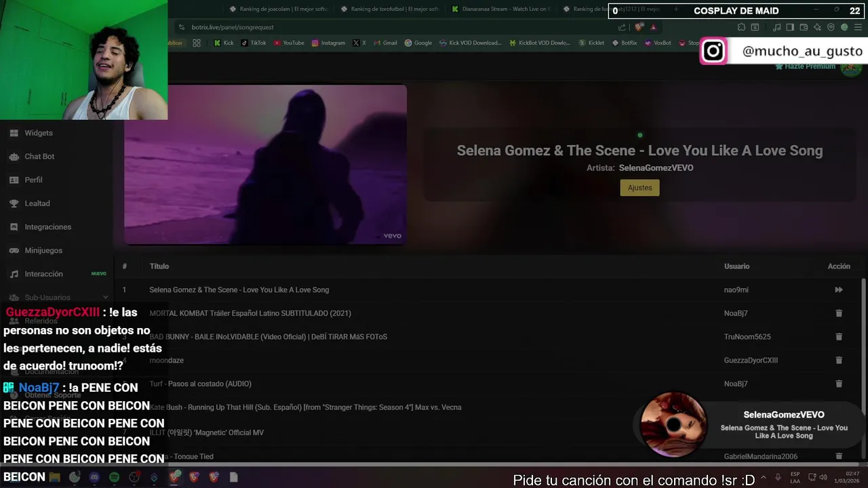Show hidden system tray icons
This screenshot has width=868, height=488.
pyautogui.click(x=764, y=477)
